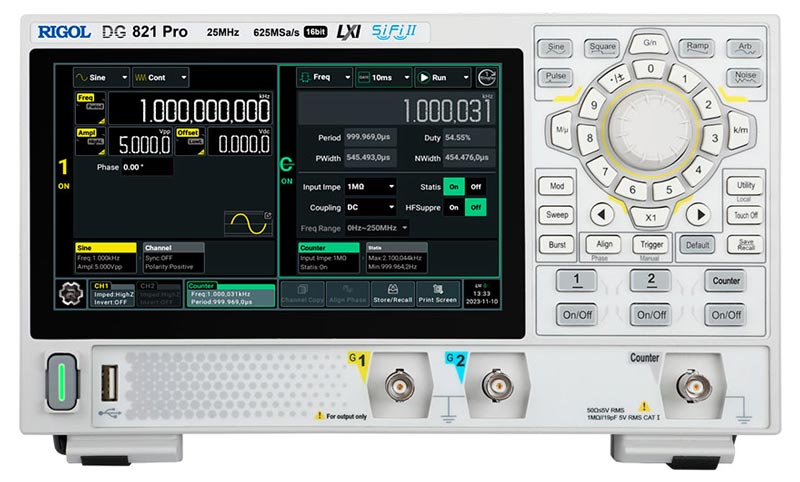Click the sine waveform preview thumbnail
Screen dimensions: 800x482
tap(247, 221)
